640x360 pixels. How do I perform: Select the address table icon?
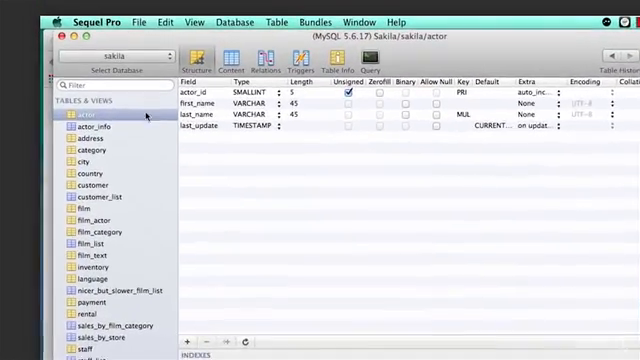71,138
